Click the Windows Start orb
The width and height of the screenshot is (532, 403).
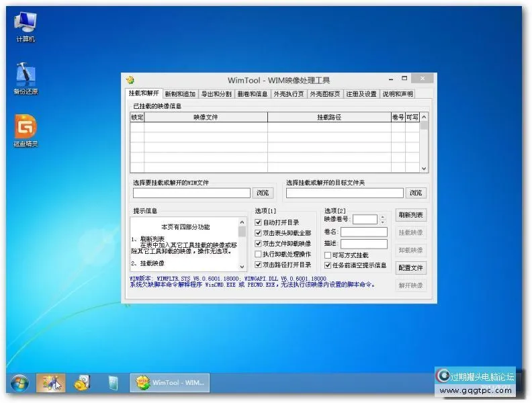point(18,383)
